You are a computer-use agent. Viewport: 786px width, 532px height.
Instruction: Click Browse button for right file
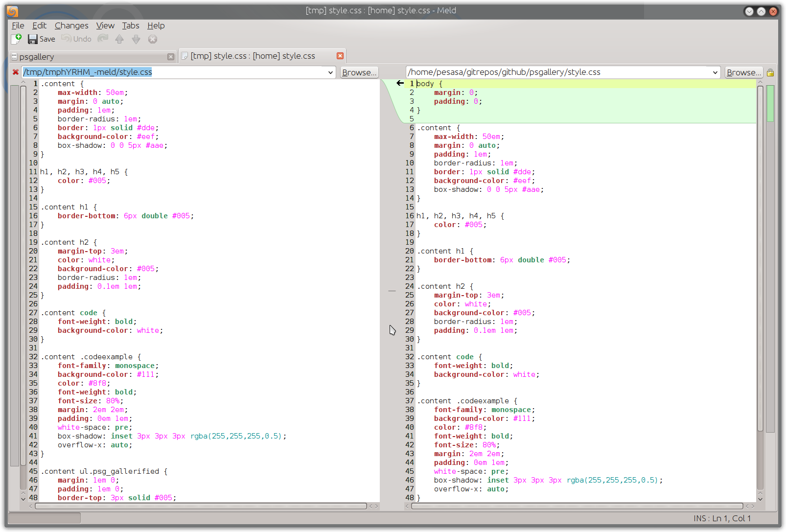click(743, 72)
